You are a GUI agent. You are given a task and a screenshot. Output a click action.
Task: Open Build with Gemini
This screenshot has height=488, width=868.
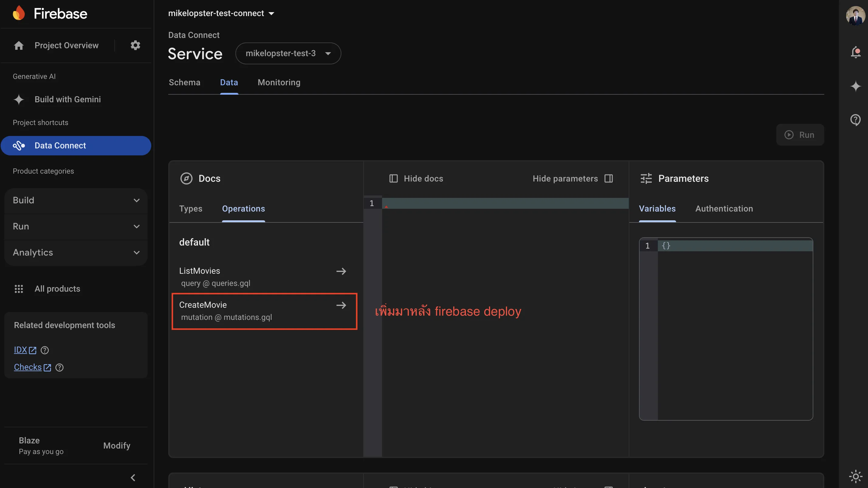point(68,99)
